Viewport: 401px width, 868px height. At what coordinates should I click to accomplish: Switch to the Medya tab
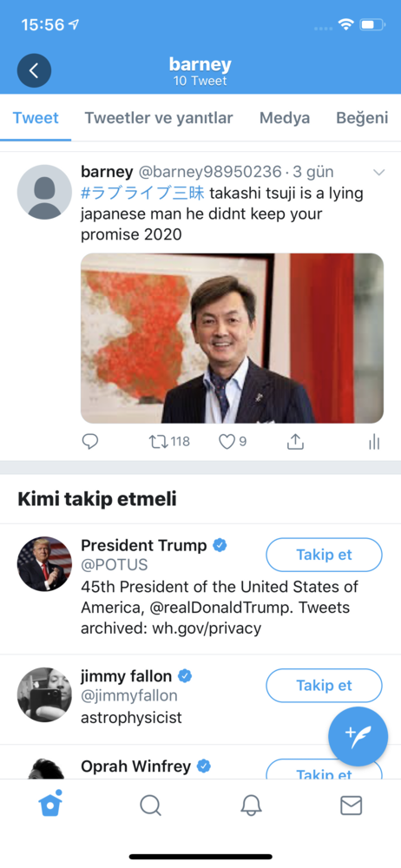[285, 118]
